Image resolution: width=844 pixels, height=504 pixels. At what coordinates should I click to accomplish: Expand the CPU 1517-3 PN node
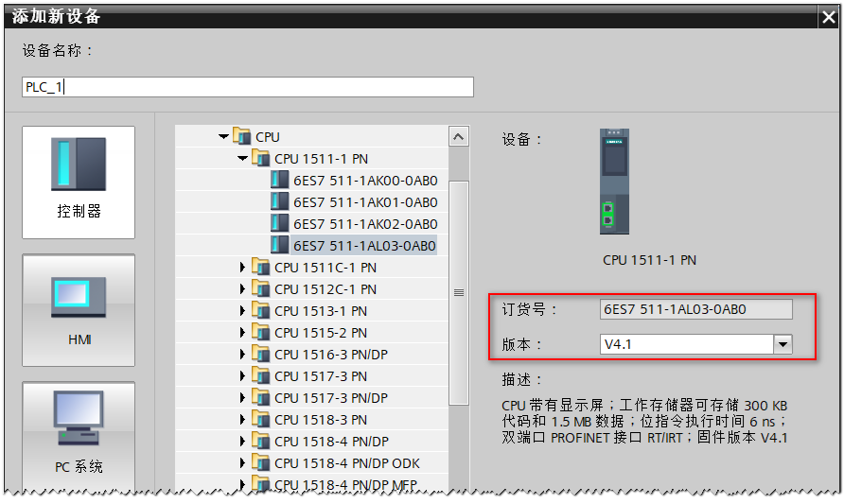coord(242,376)
